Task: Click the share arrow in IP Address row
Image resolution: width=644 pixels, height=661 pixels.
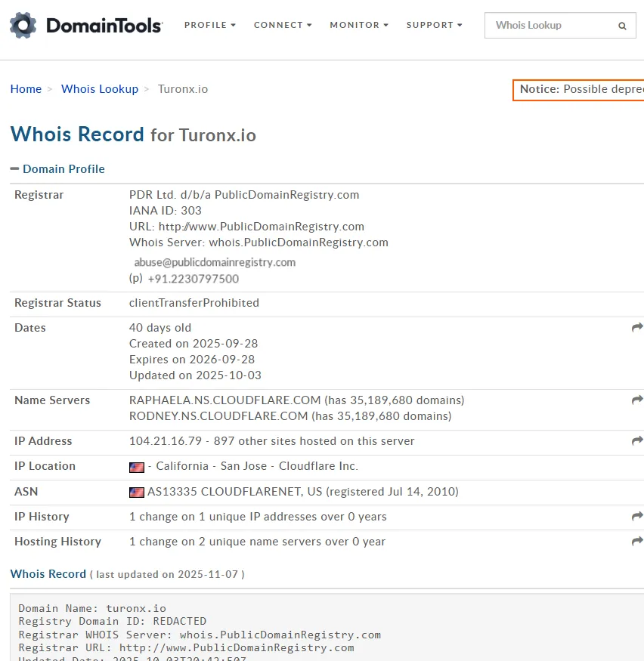Action: click(x=637, y=441)
